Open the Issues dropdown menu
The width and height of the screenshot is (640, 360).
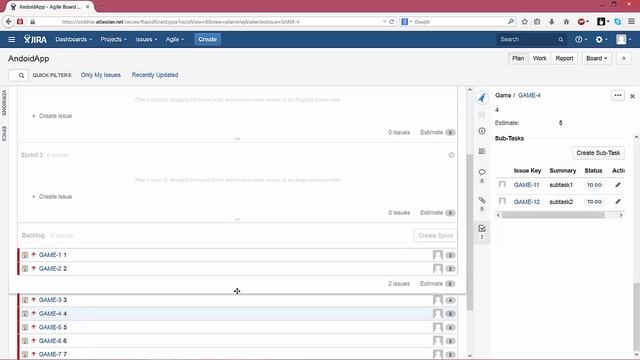pos(146,40)
